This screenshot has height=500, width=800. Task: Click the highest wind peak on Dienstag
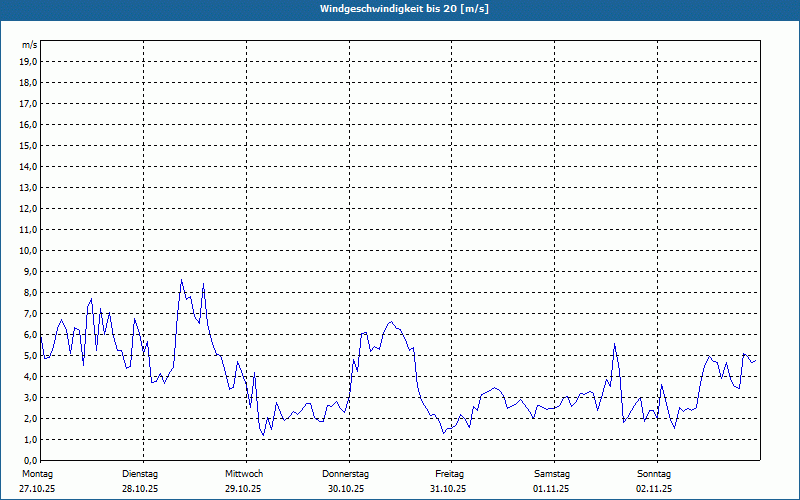[x=181, y=280]
